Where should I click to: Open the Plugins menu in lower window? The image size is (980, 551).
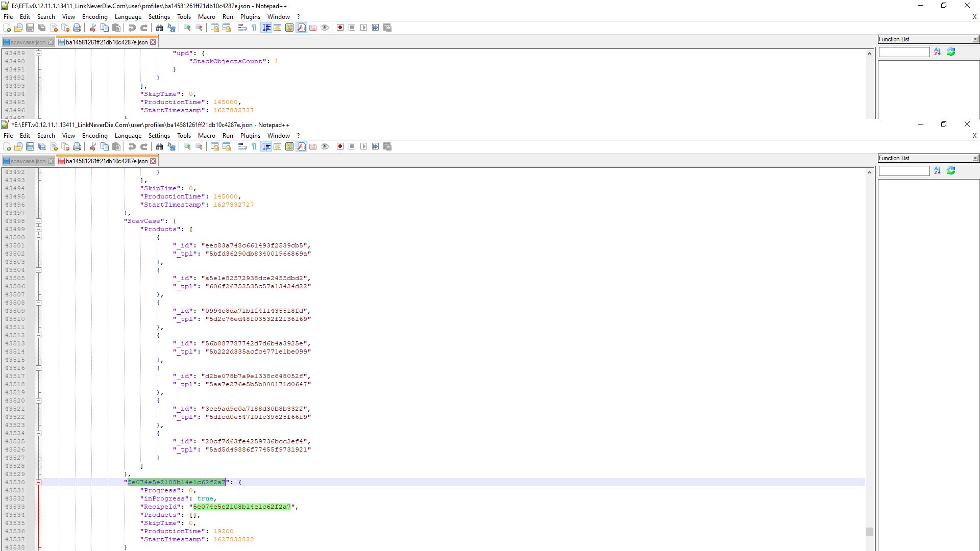pos(250,136)
